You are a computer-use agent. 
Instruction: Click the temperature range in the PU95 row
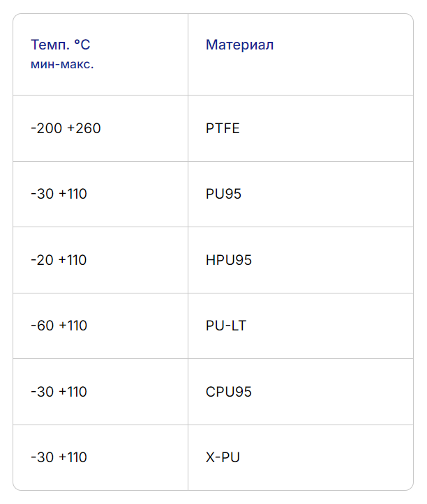pos(59,194)
